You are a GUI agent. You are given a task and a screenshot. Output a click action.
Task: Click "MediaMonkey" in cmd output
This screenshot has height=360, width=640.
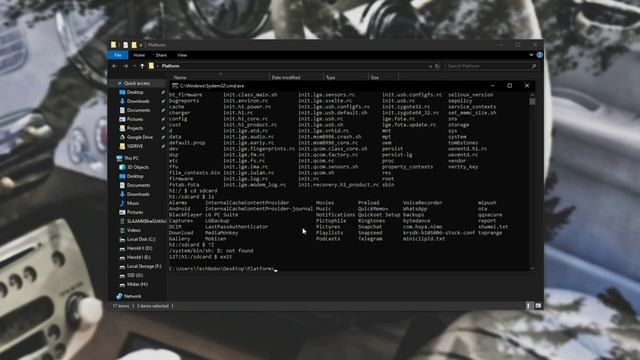tap(222, 233)
